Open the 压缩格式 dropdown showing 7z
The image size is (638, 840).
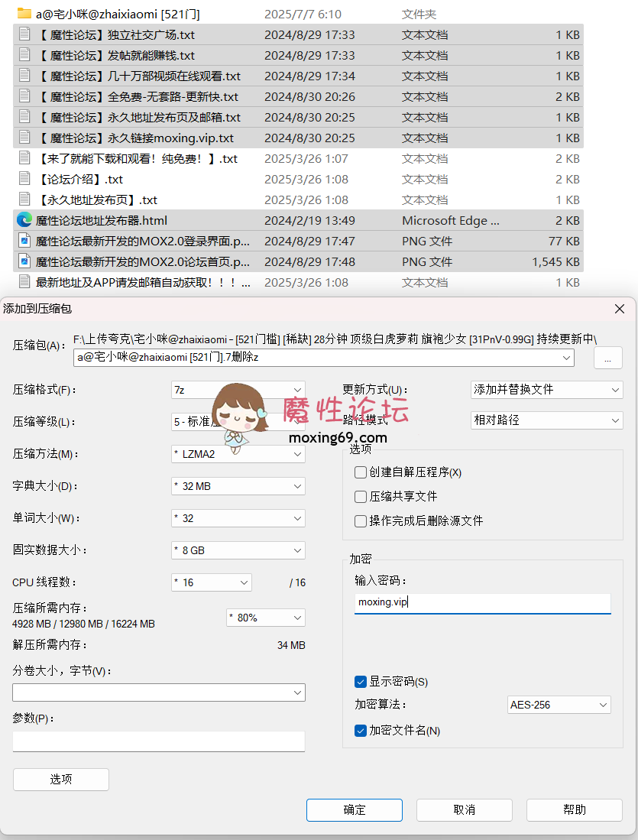(238, 390)
